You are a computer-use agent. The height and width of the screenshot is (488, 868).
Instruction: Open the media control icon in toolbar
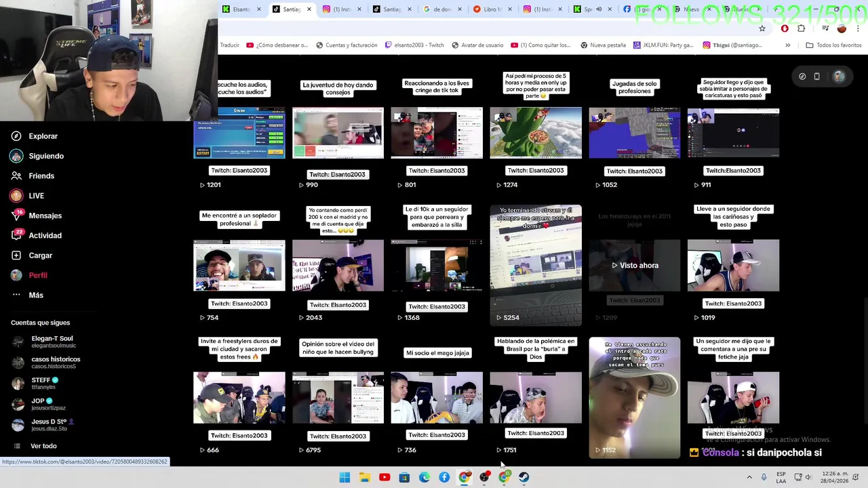pyautogui.click(x=825, y=28)
